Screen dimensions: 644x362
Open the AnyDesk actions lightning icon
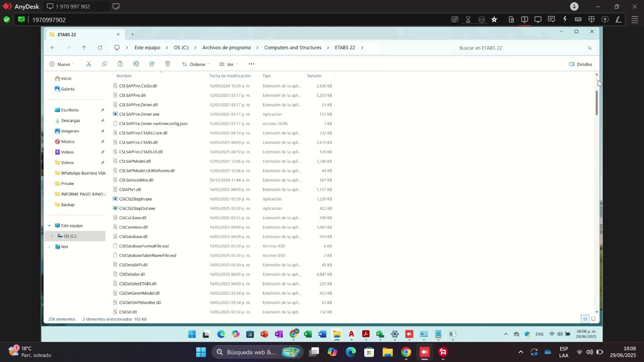[565, 20]
